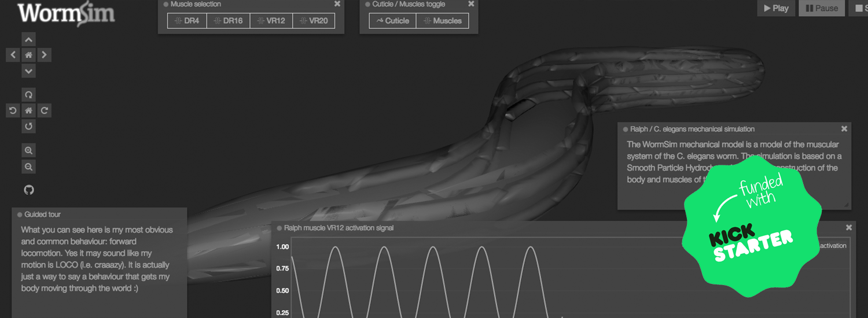Open the GitHub repository icon
Screen dimensions: 868x318
pos(28,190)
